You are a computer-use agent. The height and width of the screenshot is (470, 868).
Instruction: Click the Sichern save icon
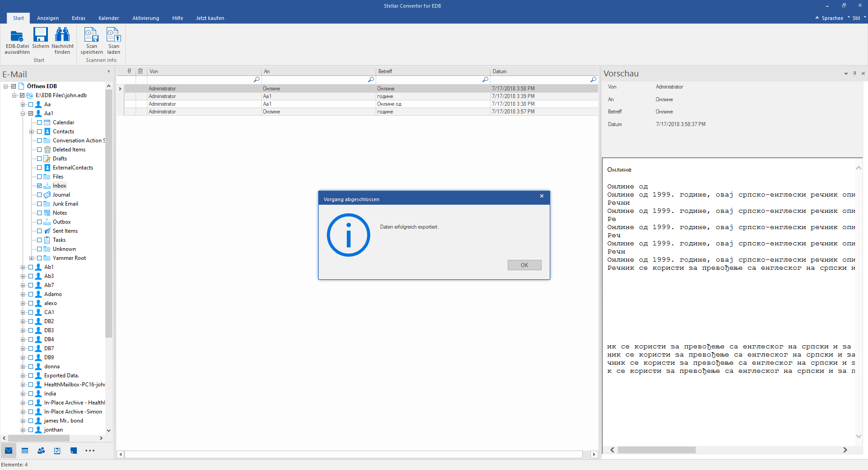click(x=40, y=35)
